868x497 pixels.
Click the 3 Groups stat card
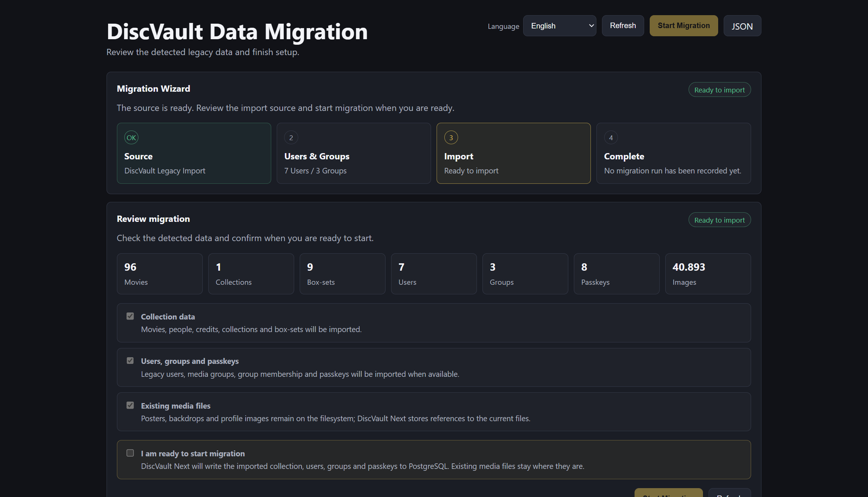click(525, 274)
